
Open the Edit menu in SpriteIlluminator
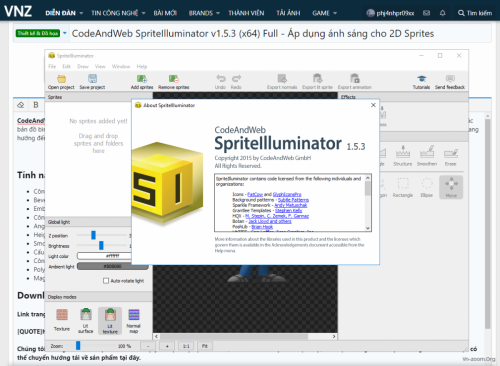pos(67,66)
